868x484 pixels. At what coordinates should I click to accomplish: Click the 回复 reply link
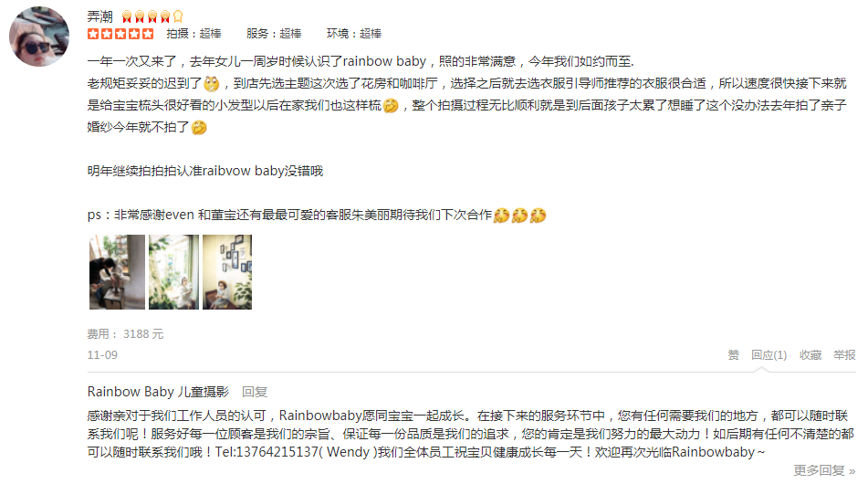255,392
